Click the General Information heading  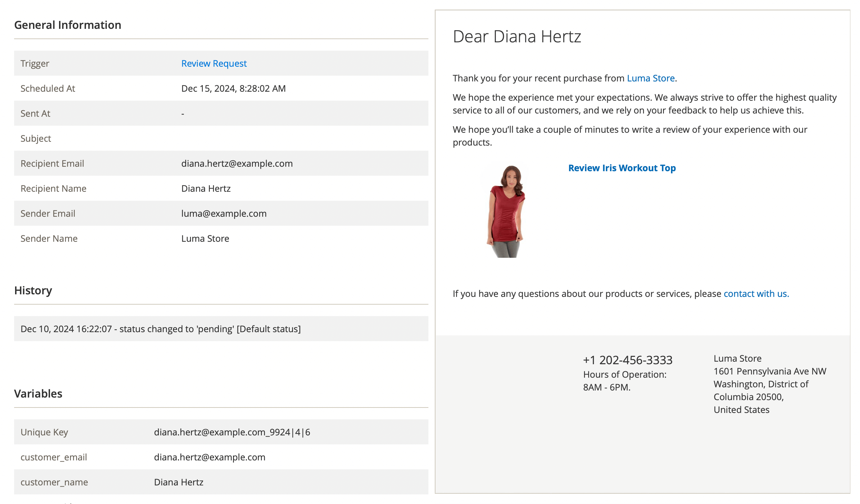[68, 25]
